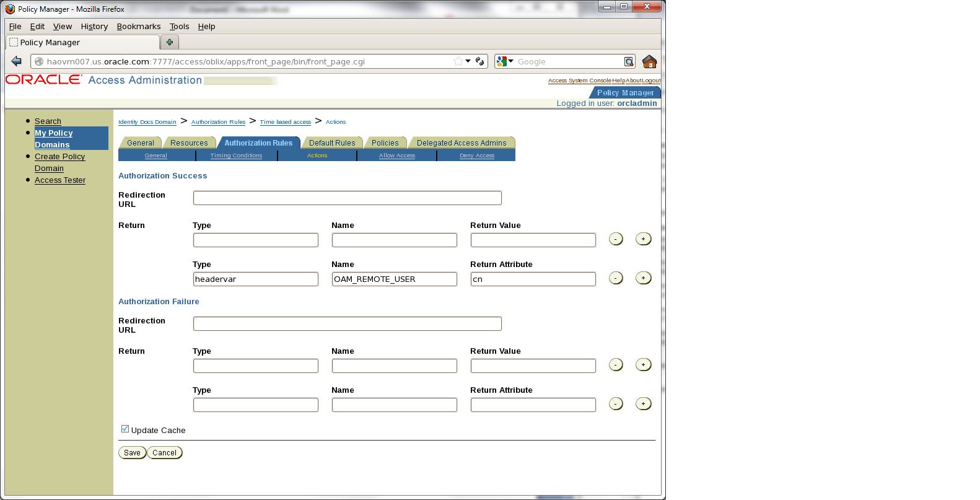This screenshot has width=980, height=500.
Task: Open the History menu
Action: tap(94, 27)
